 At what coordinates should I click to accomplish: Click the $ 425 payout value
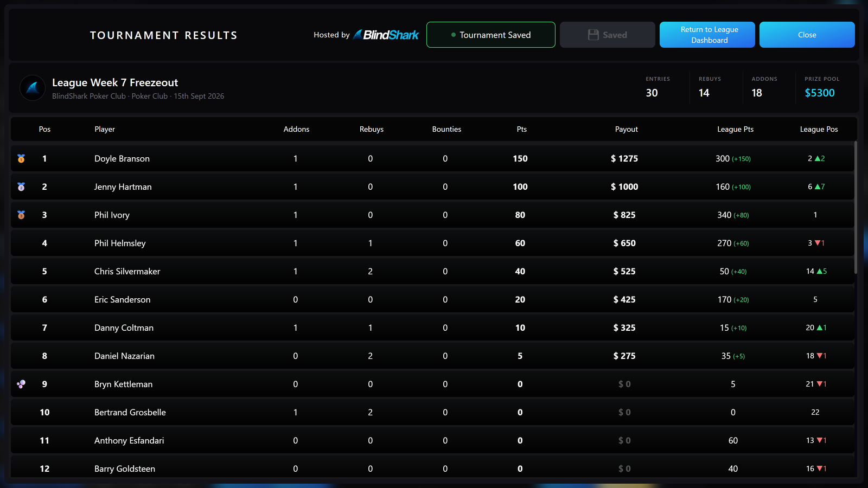pyautogui.click(x=624, y=299)
